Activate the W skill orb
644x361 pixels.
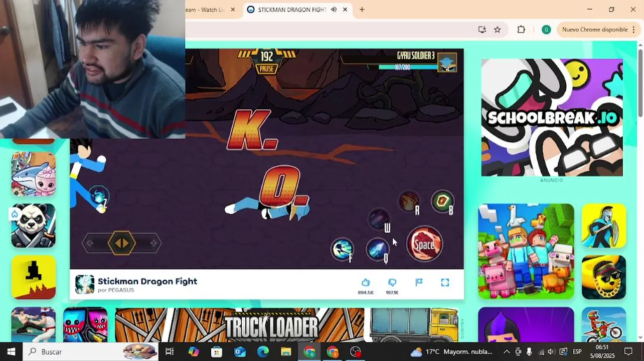tap(379, 220)
